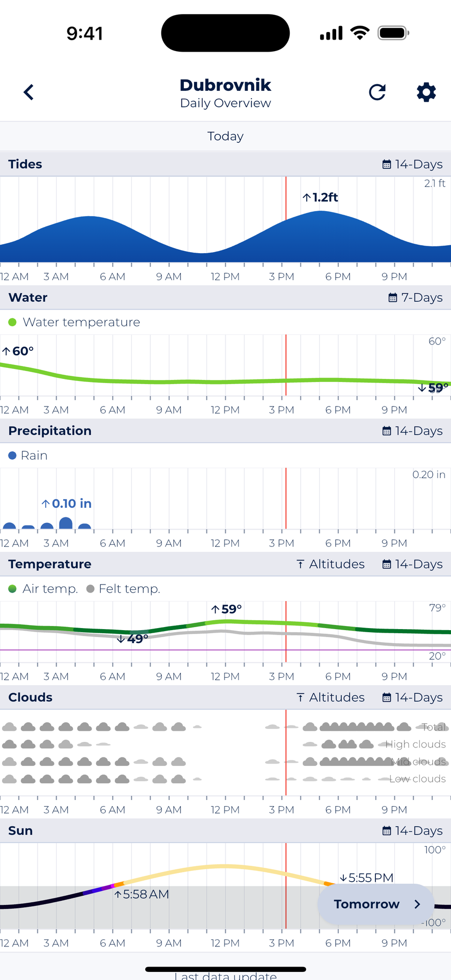
Task: Tap the calendar icon next to Water 7-Days
Action: pos(392,297)
